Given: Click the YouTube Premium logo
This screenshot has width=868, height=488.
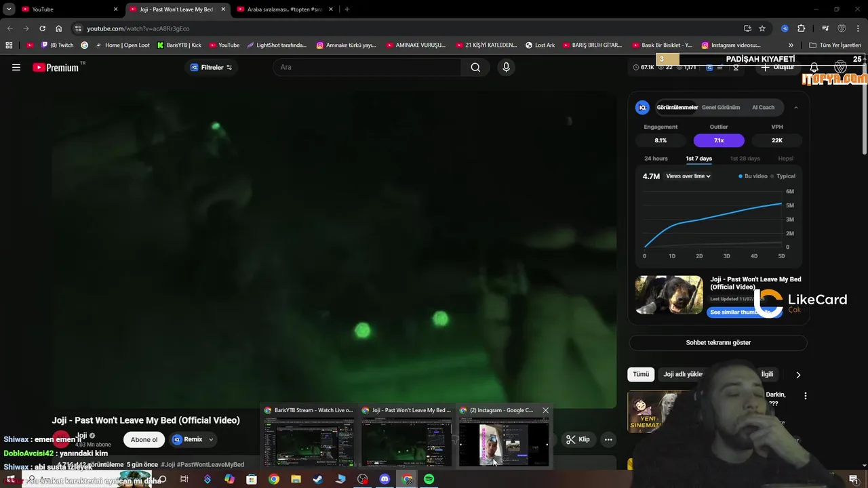Looking at the screenshot, I should tap(56, 67).
